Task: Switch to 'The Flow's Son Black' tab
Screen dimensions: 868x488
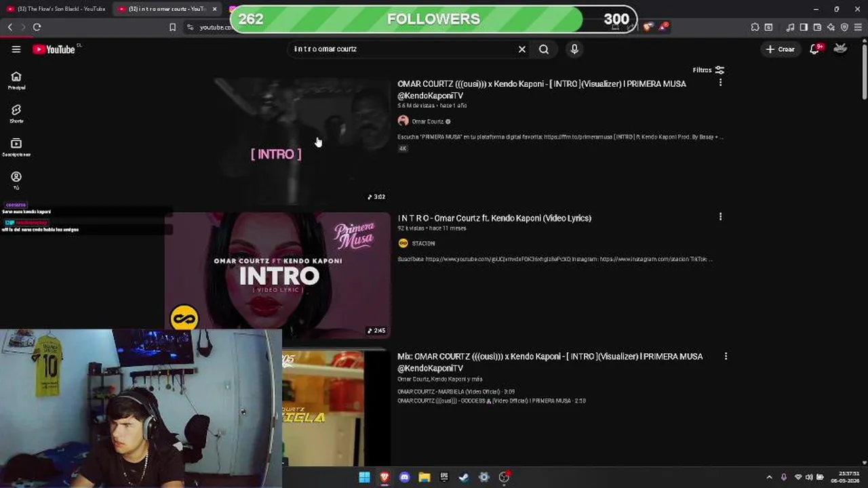Action: pos(56,9)
